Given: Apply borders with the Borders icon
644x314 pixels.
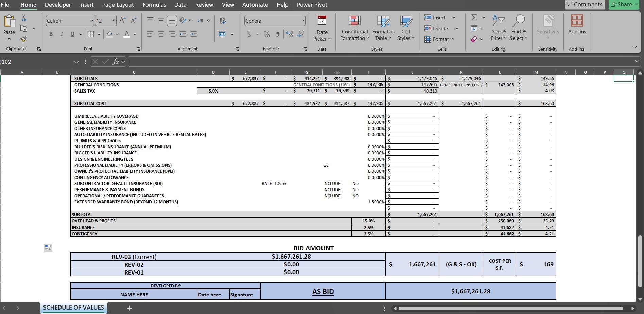Looking at the screenshot, I should [x=91, y=34].
